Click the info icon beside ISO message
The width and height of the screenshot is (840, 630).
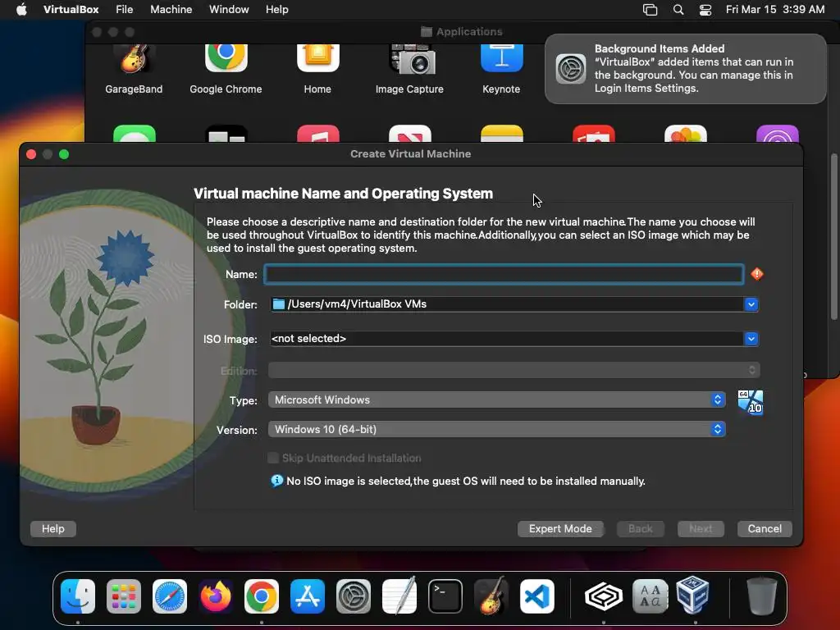point(276,481)
